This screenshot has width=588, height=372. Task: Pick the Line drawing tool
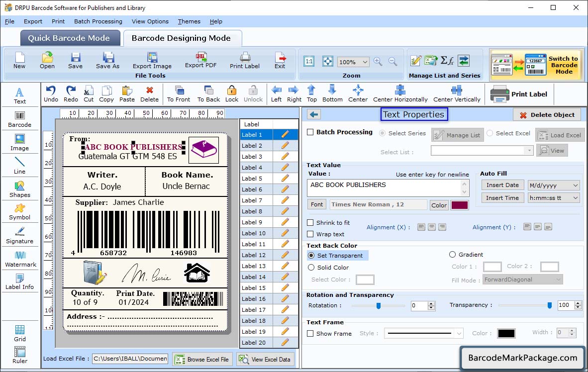[x=19, y=166]
